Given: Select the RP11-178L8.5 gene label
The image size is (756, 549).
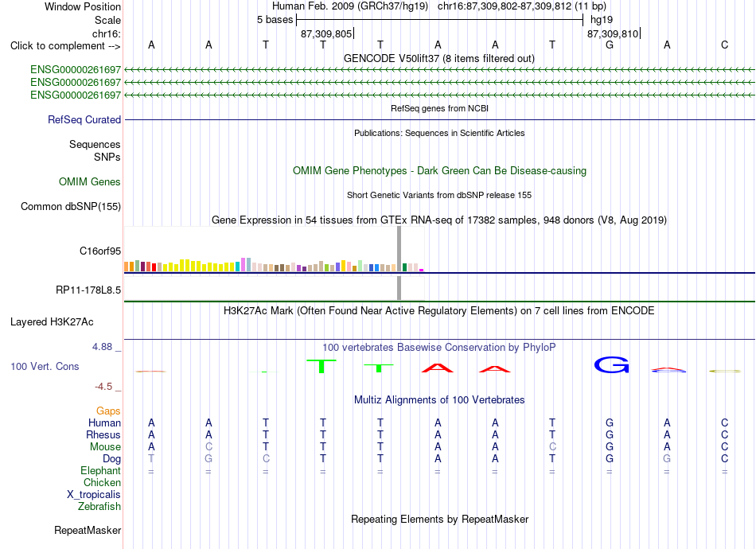Looking at the screenshot, I should coord(88,290).
